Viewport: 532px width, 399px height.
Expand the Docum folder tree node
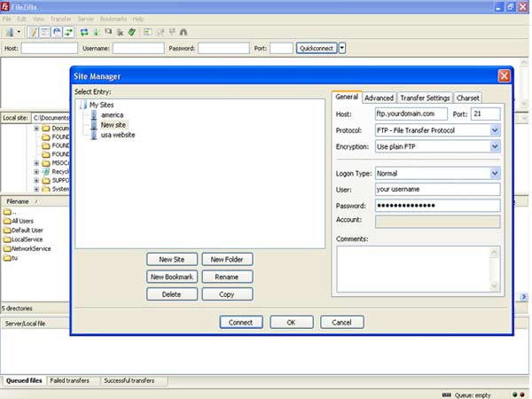pyautogui.click(x=36, y=129)
